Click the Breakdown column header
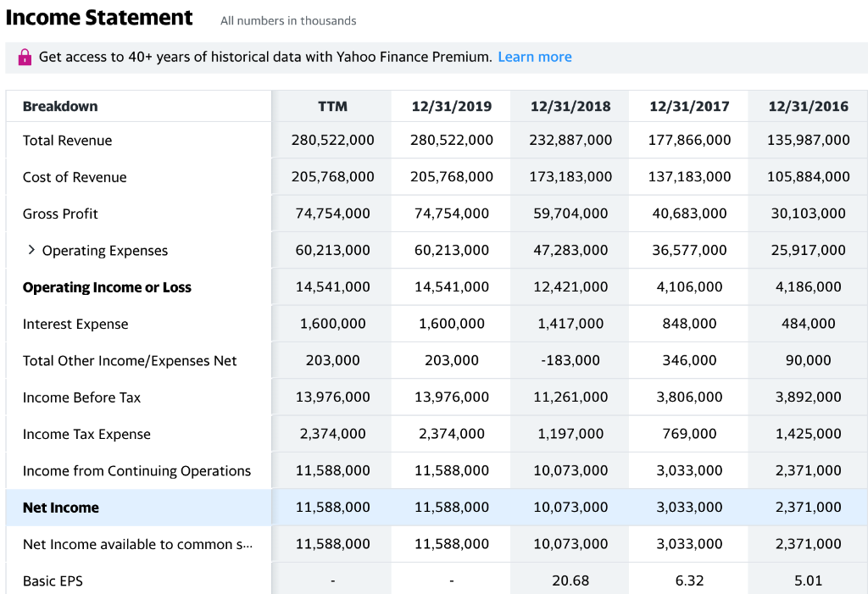868x594 pixels. tap(56, 105)
